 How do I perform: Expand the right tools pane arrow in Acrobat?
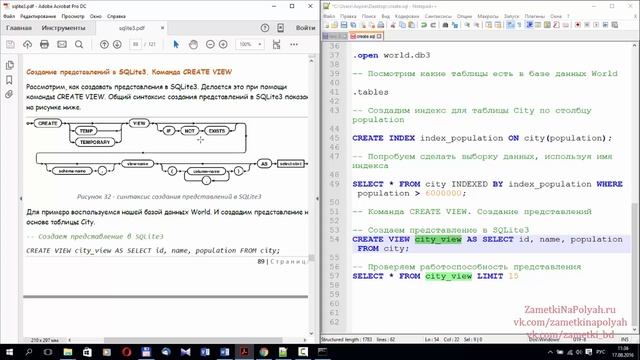click(x=317, y=198)
